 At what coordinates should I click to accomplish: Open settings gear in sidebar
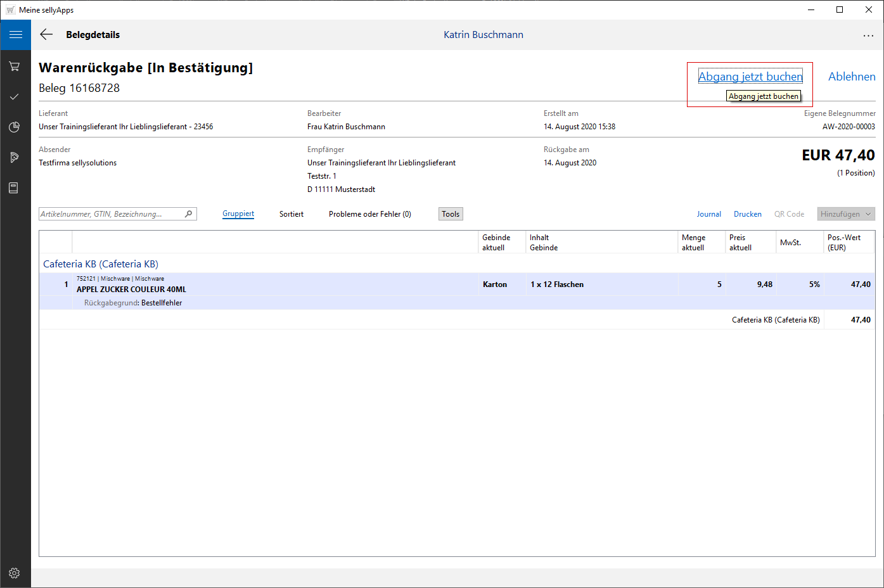tap(15, 573)
